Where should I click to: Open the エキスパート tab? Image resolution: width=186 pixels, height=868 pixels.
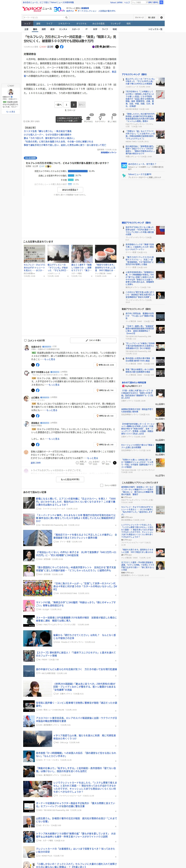pos(64,24)
